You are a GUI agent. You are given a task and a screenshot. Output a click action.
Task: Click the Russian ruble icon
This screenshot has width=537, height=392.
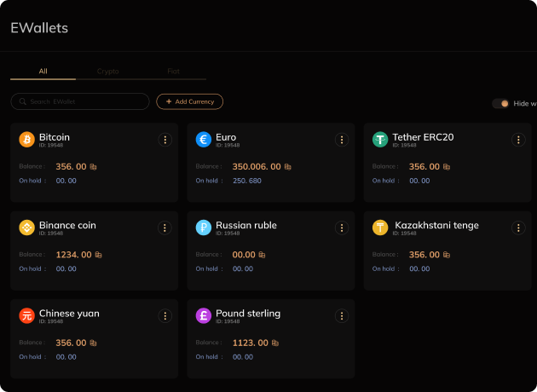tap(203, 228)
